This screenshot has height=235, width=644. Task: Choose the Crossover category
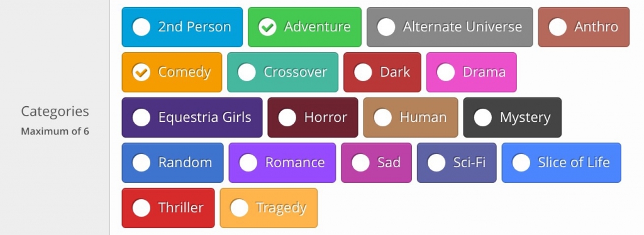coord(282,72)
